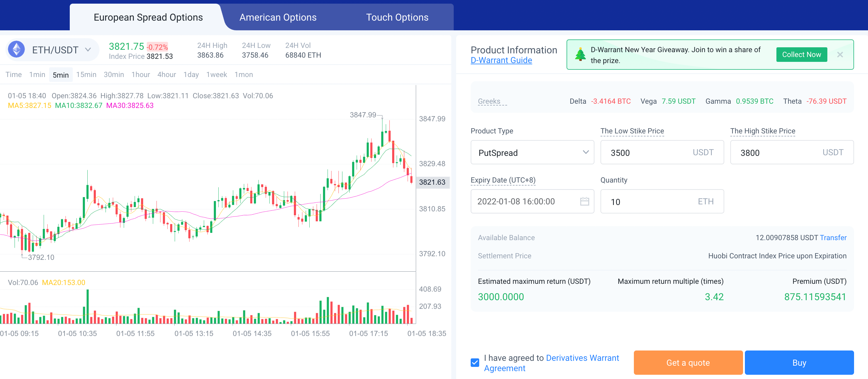The image size is (868, 379).
Task: Open the expiry date calendar icon
Action: click(x=584, y=201)
